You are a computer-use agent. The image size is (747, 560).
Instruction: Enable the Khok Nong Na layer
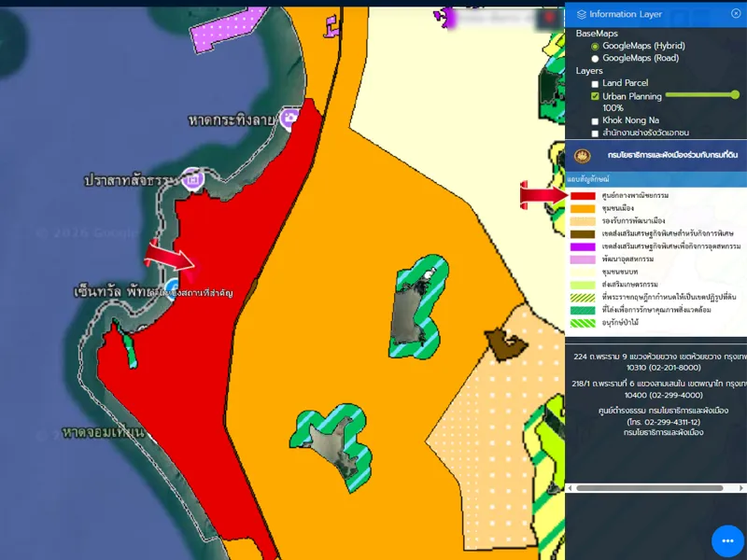(595, 120)
